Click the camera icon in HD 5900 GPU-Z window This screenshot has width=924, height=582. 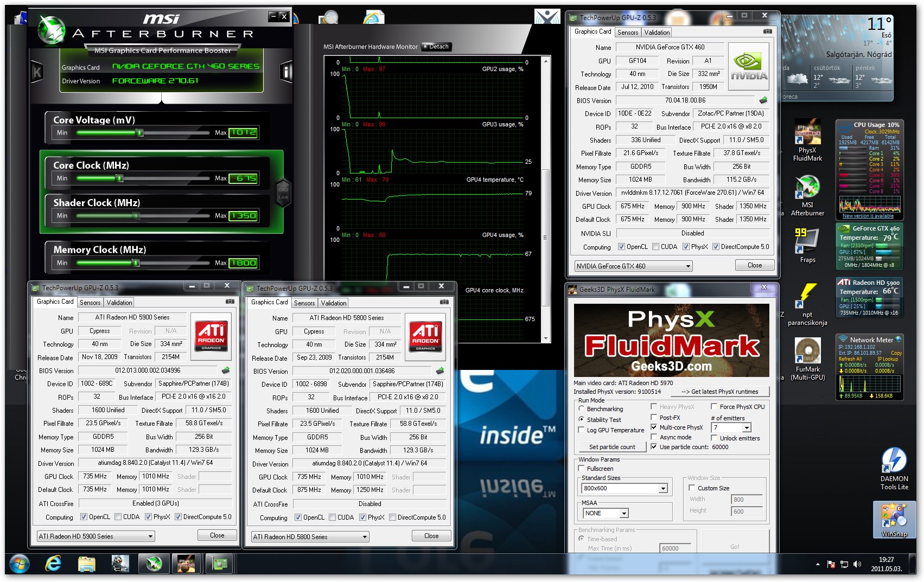pyautogui.click(x=230, y=302)
